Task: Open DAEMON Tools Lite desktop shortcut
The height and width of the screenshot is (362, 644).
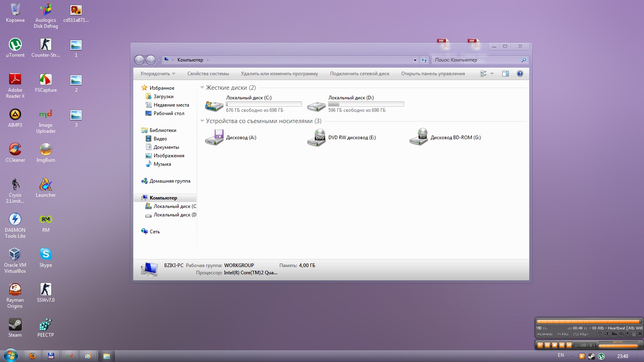Action: click(15, 220)
